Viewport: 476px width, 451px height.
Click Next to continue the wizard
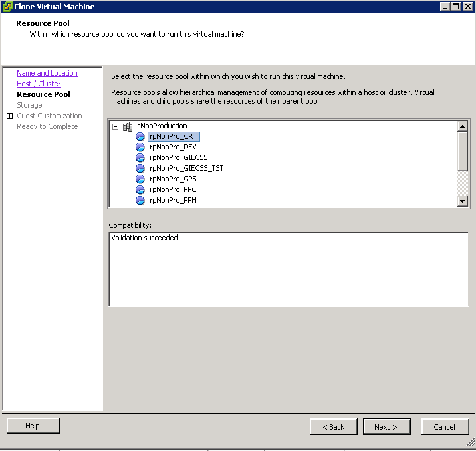point(386,426)
